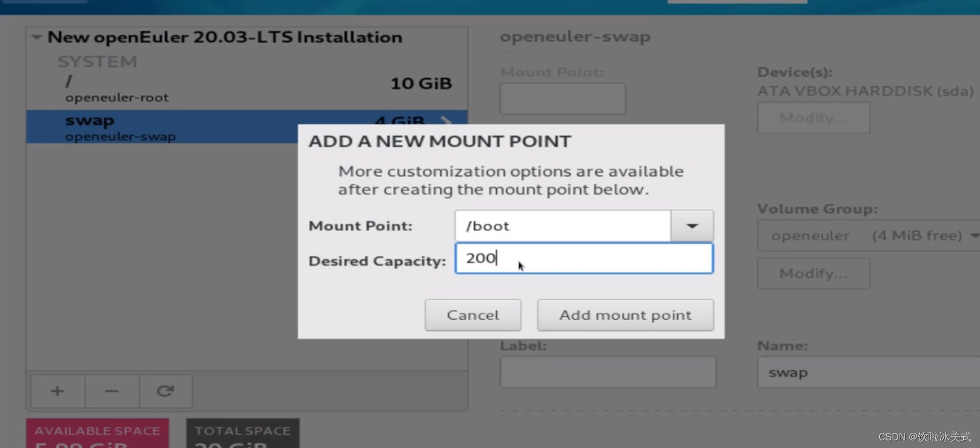Click the TOTAL SPACE indicator box
This screenshot has width=980, height=448.
(243, 433)
